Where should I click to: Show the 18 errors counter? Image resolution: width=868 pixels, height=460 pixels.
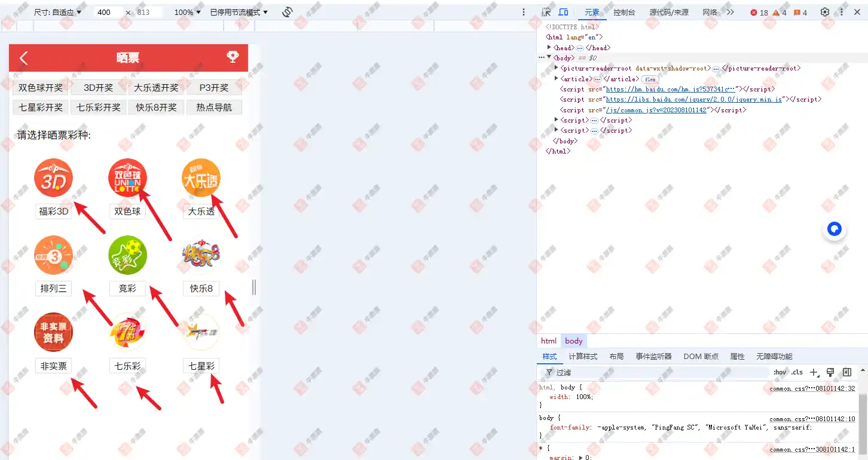pyautogui.click(x=759, y=13)
